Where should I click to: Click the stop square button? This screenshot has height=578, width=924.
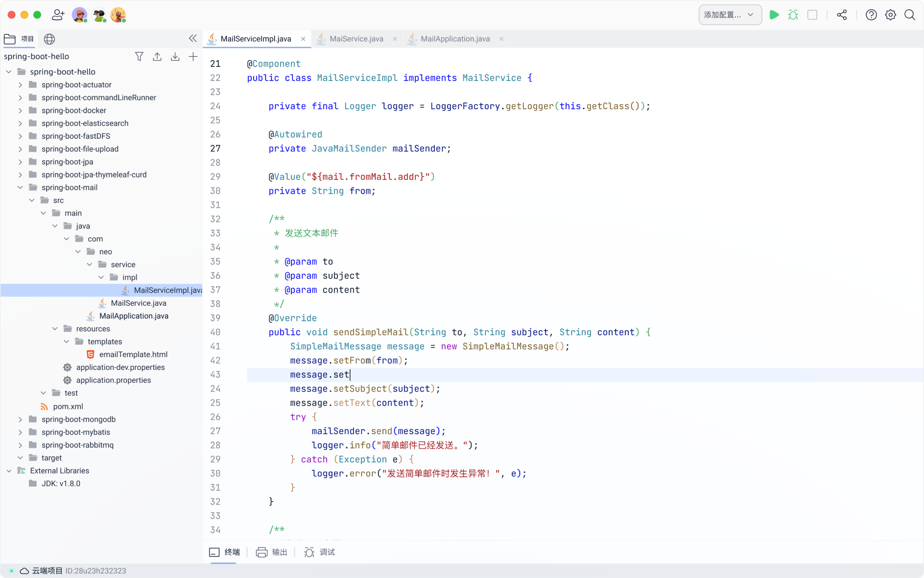coord(812,15)
